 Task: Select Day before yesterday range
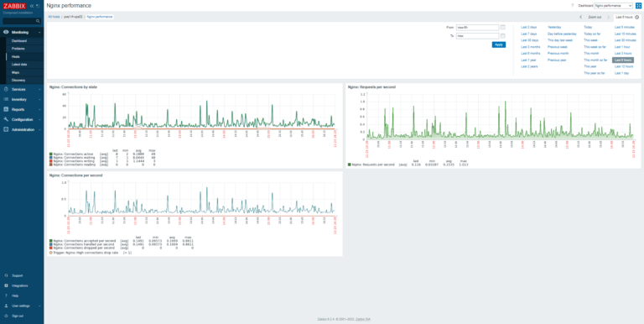tap(562, 34)
